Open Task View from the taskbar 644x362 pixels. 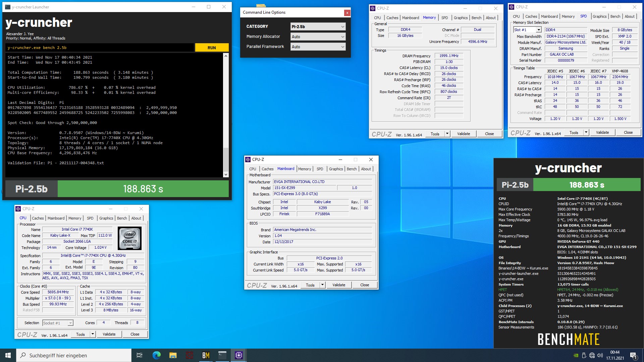click(140, 355)
